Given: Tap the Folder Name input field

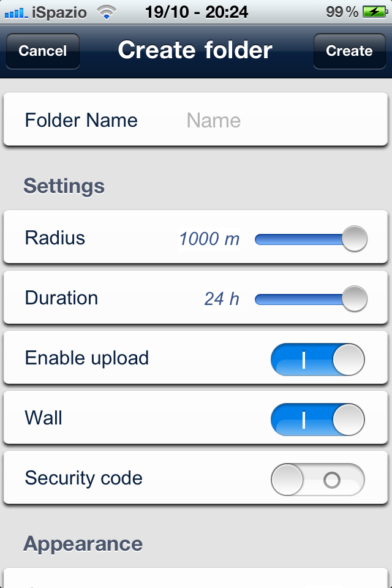Looking at the screenshot, I should [269, 120].
